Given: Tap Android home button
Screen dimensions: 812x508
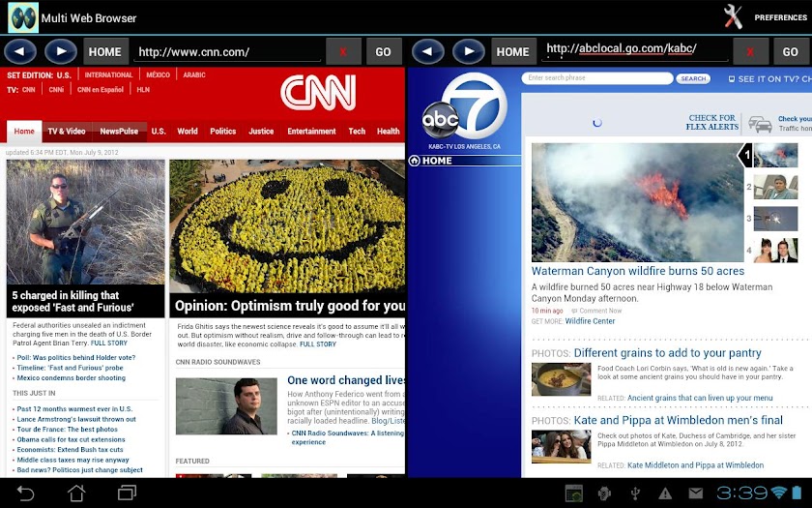Looking at the screenshot, I should coord(76,493).
